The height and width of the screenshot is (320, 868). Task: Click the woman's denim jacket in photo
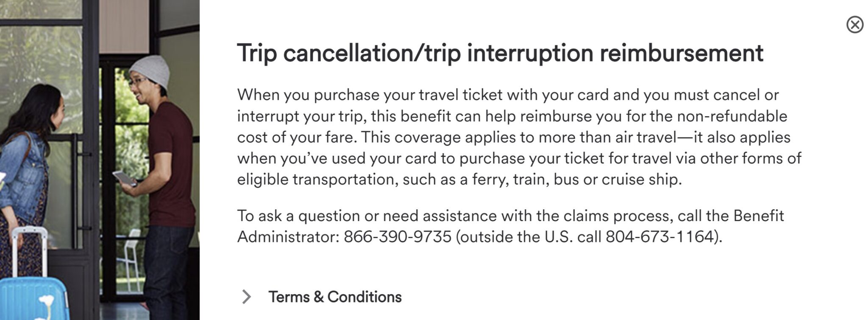tap(23, 170)
